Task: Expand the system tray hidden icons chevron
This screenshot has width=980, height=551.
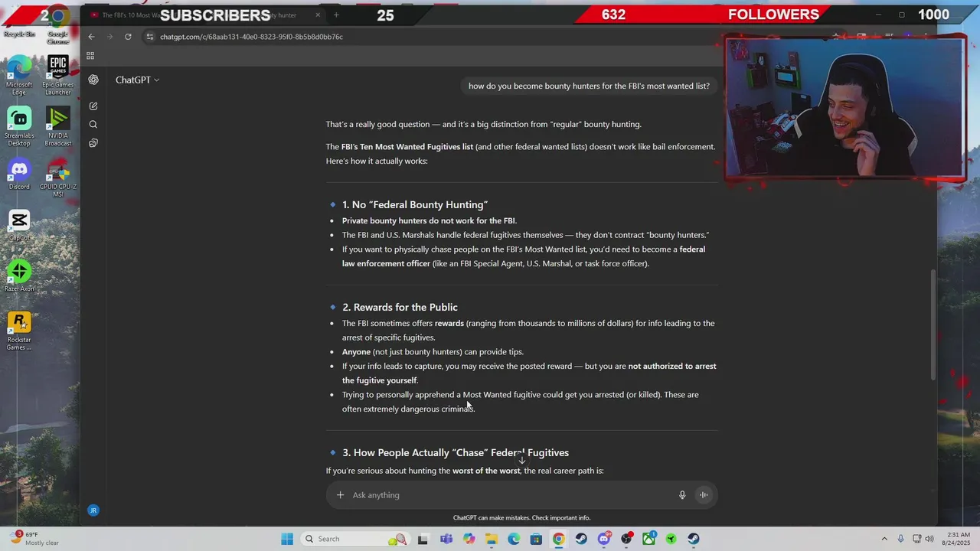Action: pos(884,539)
